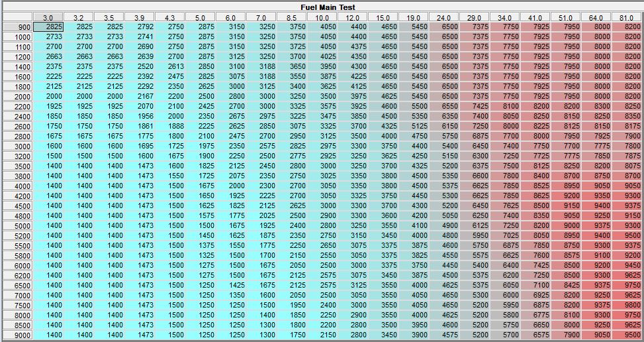Click cell 2392 in row 1600

click(x=140, y=76)
